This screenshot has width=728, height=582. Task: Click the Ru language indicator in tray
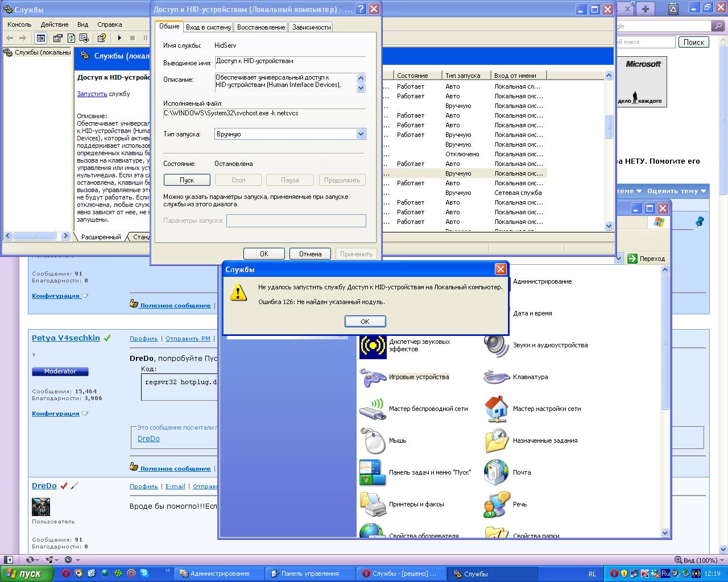click(x=665, y=573)
